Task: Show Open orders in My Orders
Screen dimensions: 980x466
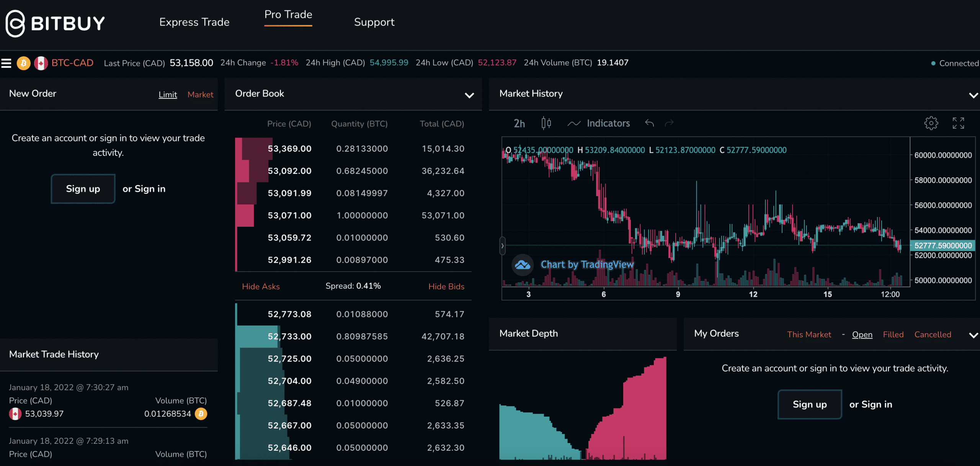Action: click(862, 335)
